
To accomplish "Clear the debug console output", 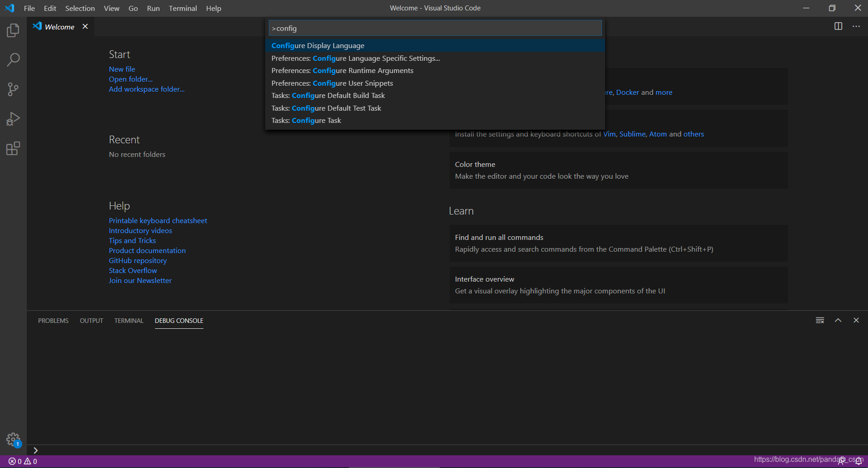I will click(x=820, y=320).
